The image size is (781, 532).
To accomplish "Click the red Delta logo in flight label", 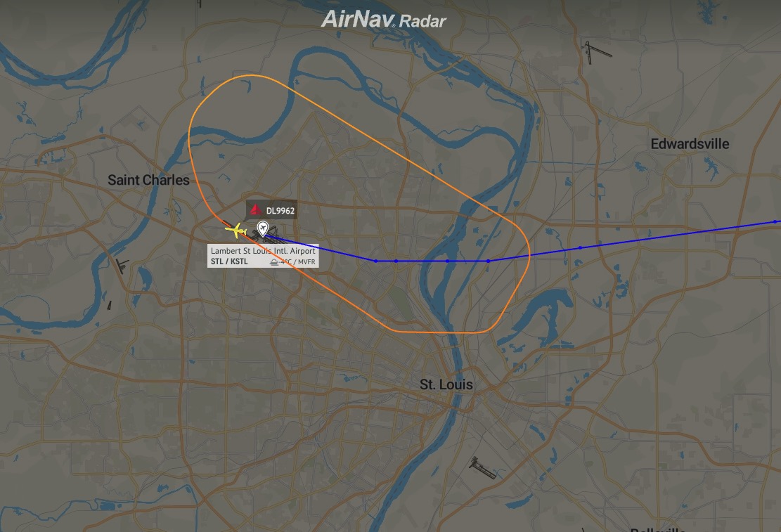I will (x=256, y=210).
